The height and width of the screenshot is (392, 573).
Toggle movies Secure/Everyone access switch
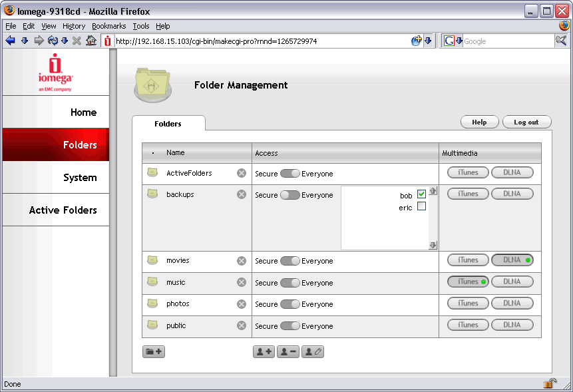click(x=289, y=261)
